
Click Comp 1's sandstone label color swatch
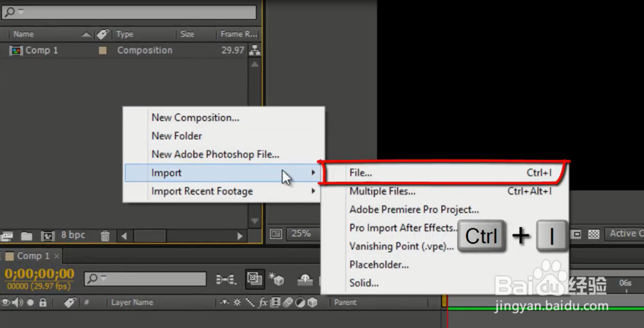[102, 50]
